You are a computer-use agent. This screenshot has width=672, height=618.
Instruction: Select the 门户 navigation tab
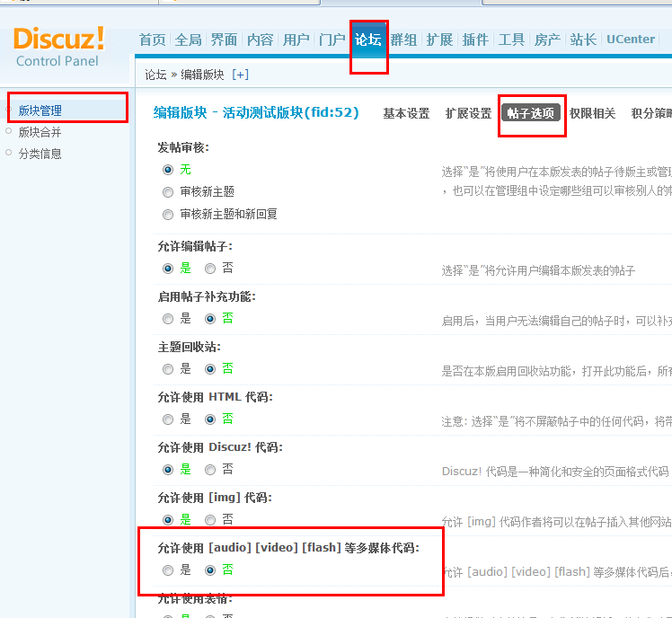click(x=332, y=40)
